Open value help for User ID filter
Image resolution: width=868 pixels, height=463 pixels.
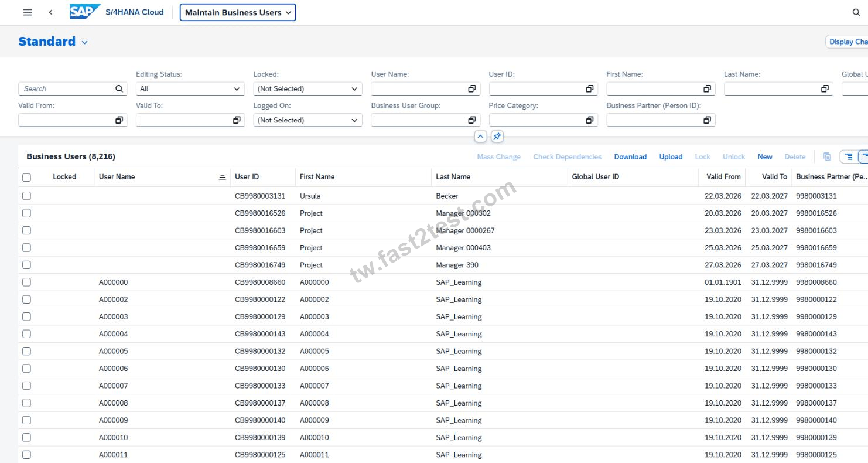pos(589,89)
